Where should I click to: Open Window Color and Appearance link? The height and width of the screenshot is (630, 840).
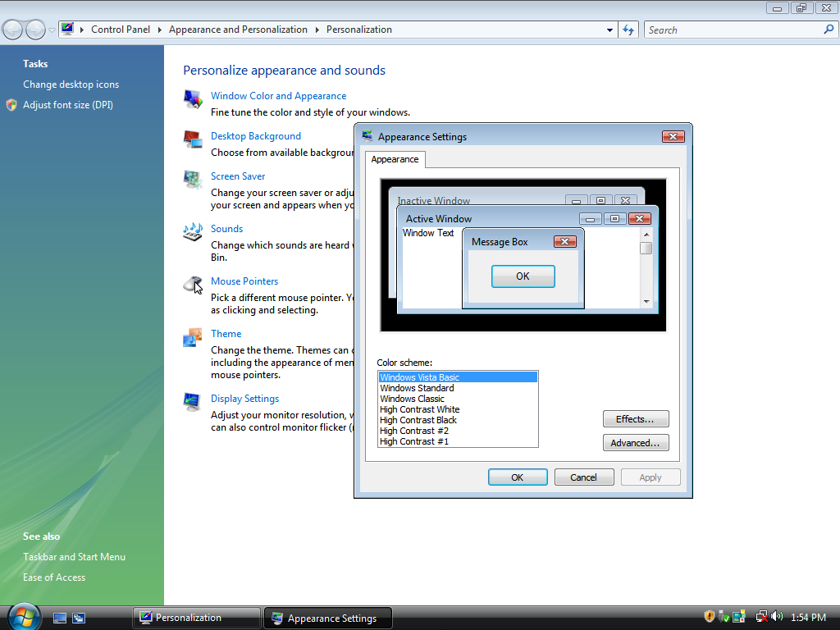[279, 96]
